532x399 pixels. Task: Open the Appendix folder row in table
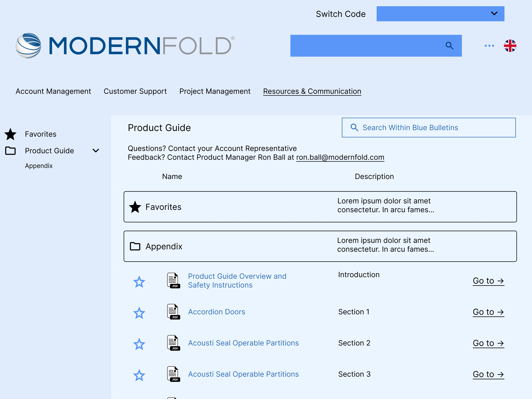pyautogui.click(x=320, y=246)
